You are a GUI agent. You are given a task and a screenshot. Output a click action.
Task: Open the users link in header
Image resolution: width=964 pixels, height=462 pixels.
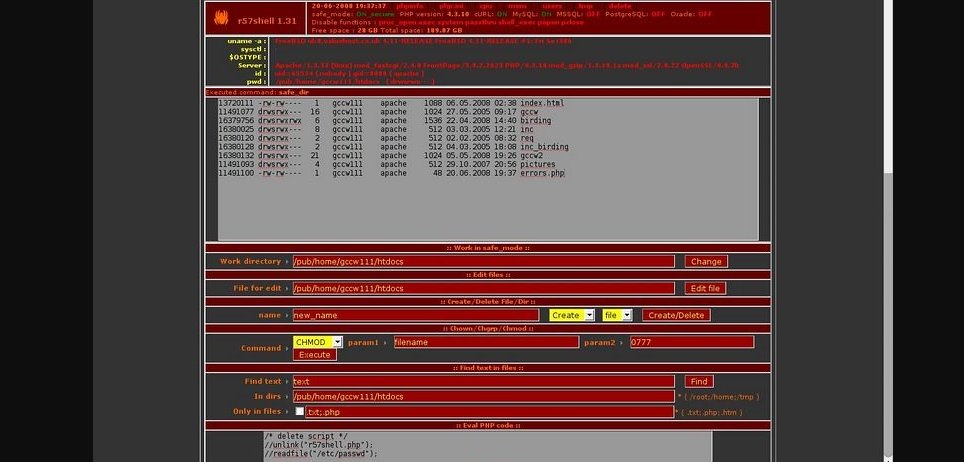pyautogui.click(x=551, y=6)
